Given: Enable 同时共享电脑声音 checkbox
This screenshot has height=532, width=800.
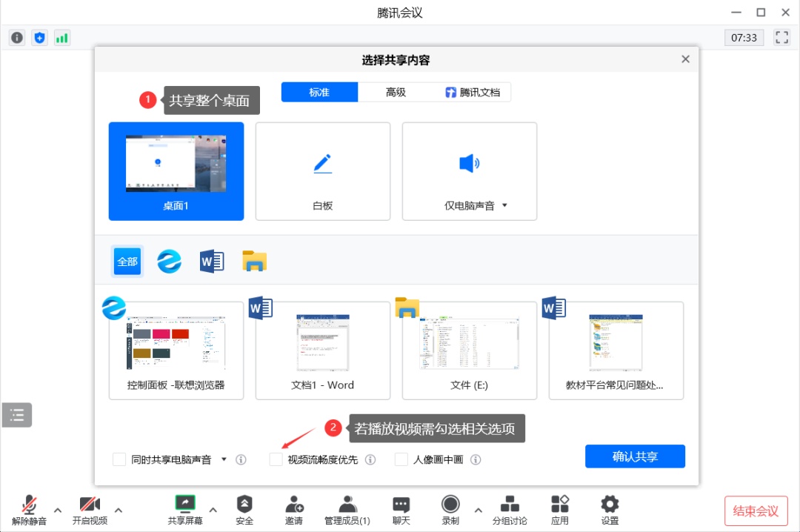Looking at the screenshot, I should point(119,459).
